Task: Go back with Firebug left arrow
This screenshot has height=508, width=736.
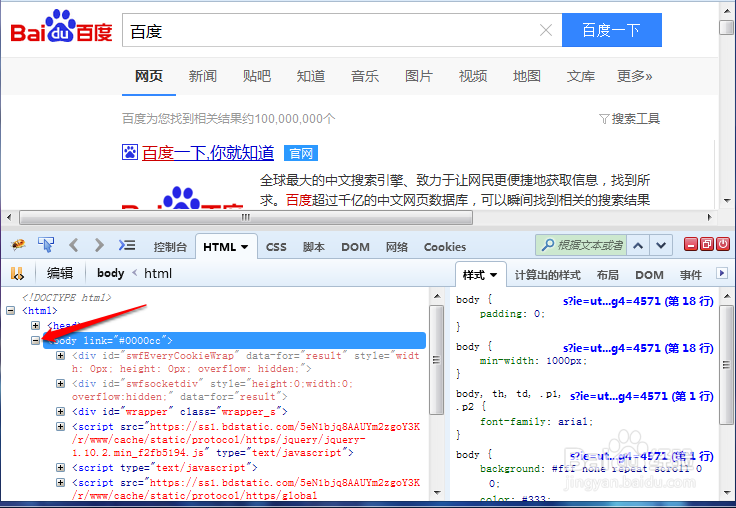Action: 73,245
